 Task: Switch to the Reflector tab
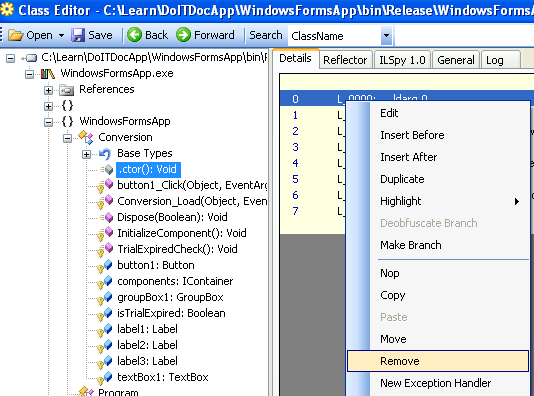345,60
